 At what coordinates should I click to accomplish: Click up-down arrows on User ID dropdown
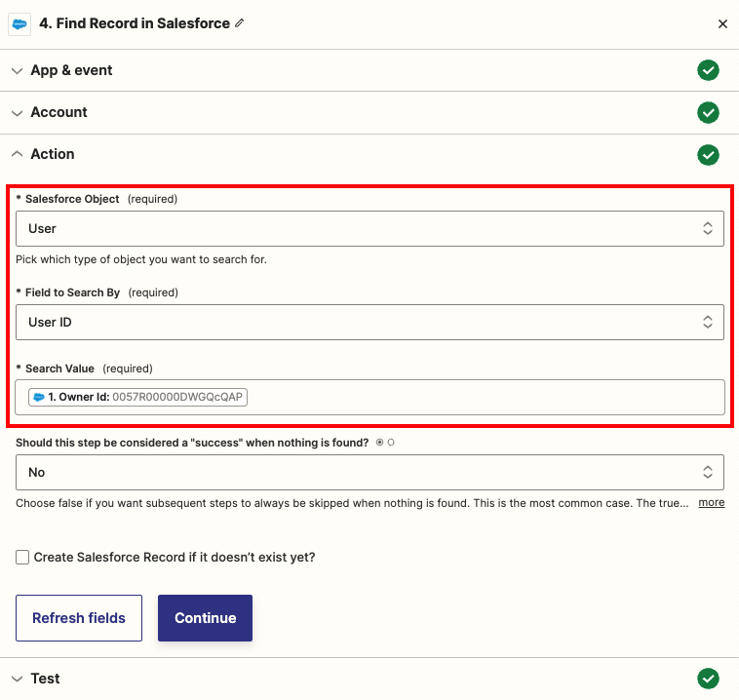pyautogui.click(x=708, y=322)
